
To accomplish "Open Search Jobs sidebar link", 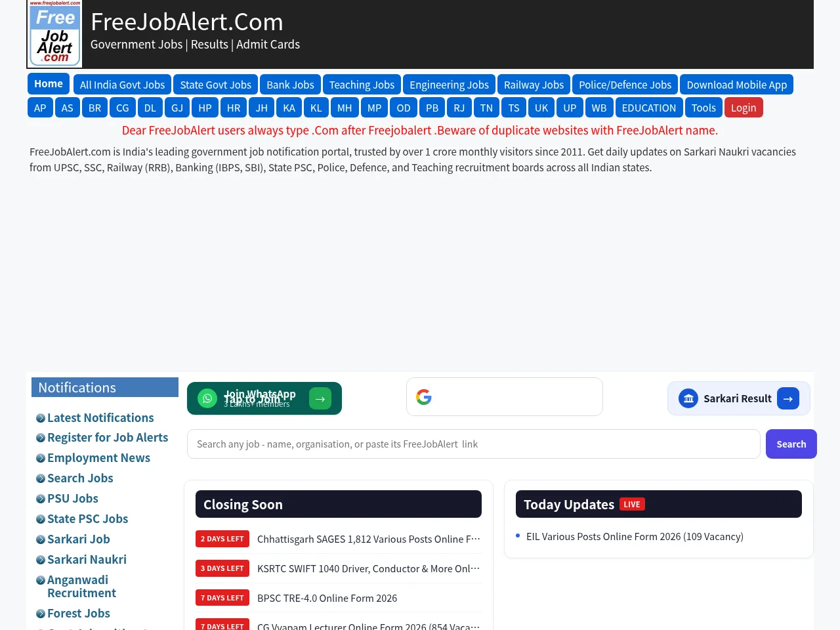I will point(80,478).
